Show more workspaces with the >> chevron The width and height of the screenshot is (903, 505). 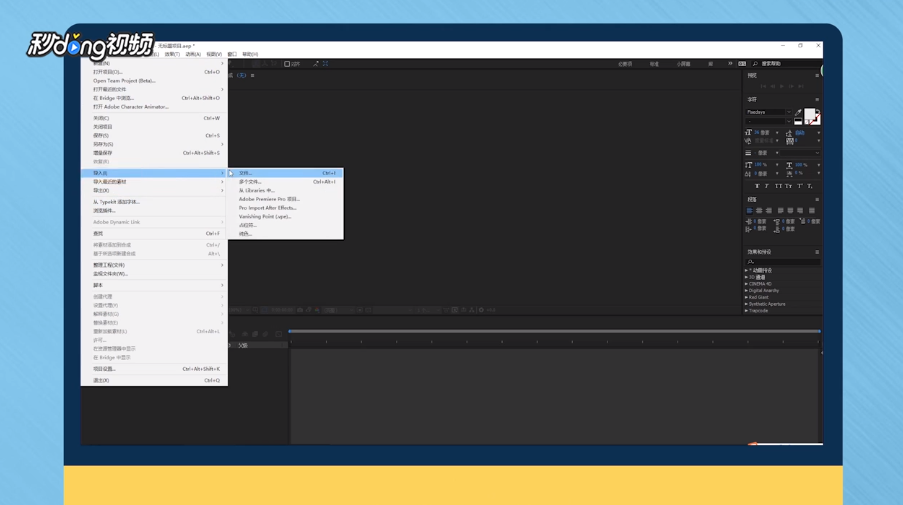pyautogui.click(x=730, y=64)
